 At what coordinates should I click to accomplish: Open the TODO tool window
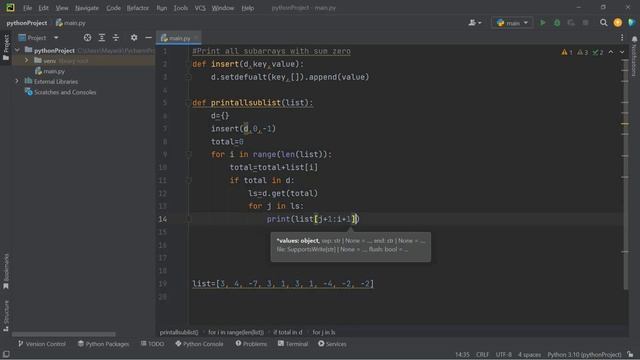(x=152, y=344)
